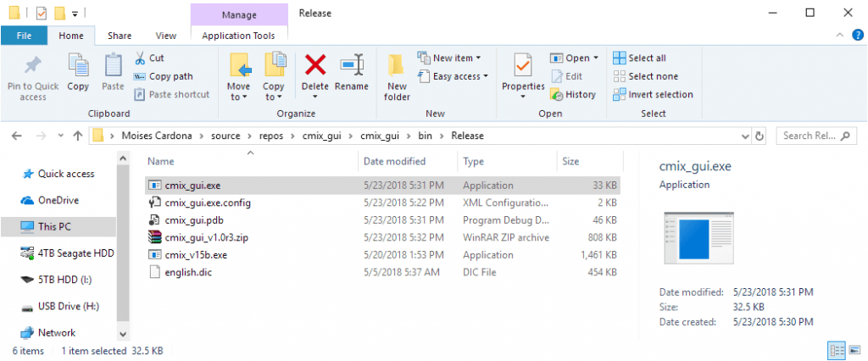Click the Manage contextual tab

(239, 15)
